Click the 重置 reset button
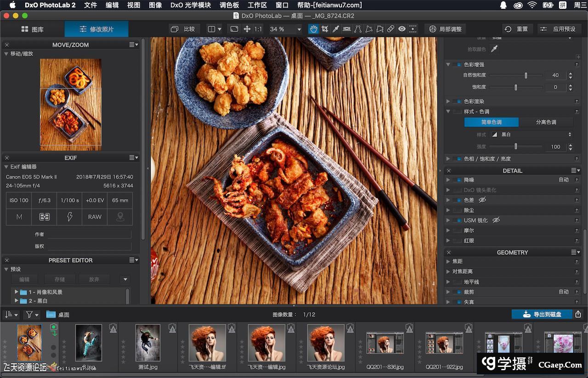Image resolution: width=588 pixels, height=378 pixels. pyautogui.click(x=516, y=29)
